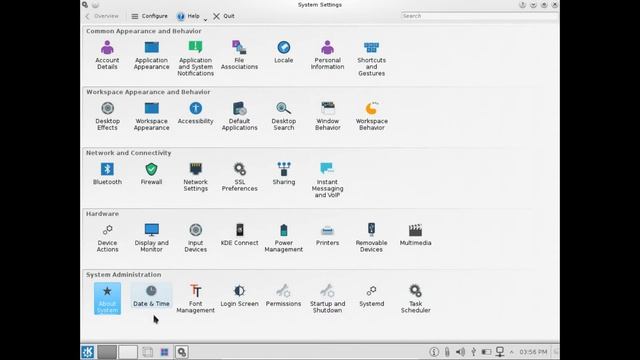The width and height of the screenshot is (640, 360).
Task: Open Login Screen settings
Action: pos(239,295)
